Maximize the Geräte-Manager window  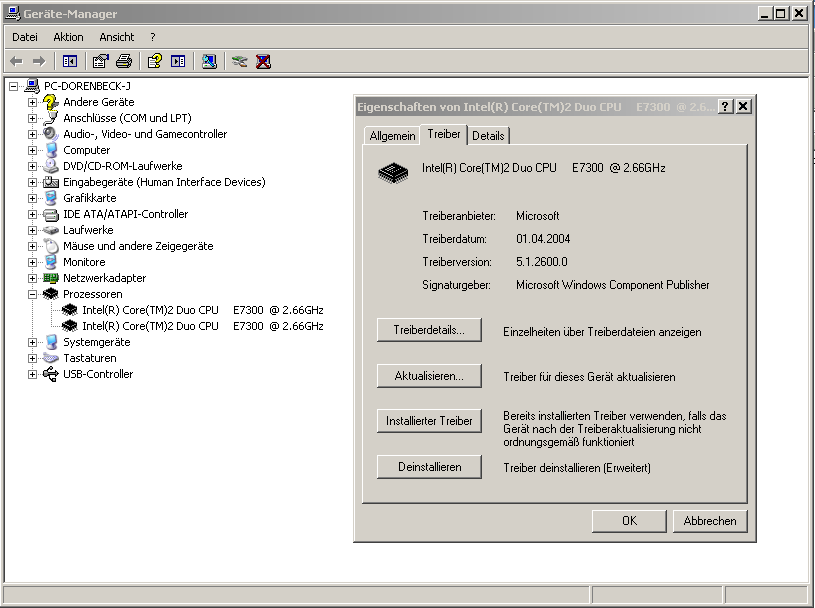781,14
